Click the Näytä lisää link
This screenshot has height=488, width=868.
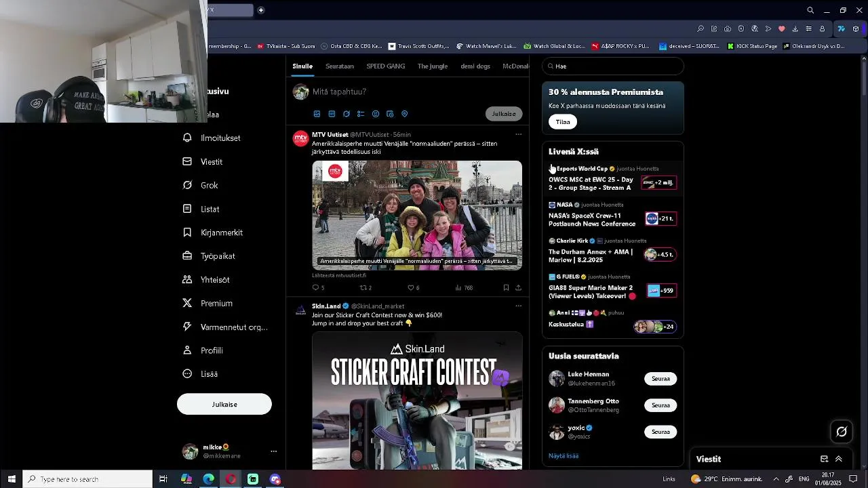[564, 456]
